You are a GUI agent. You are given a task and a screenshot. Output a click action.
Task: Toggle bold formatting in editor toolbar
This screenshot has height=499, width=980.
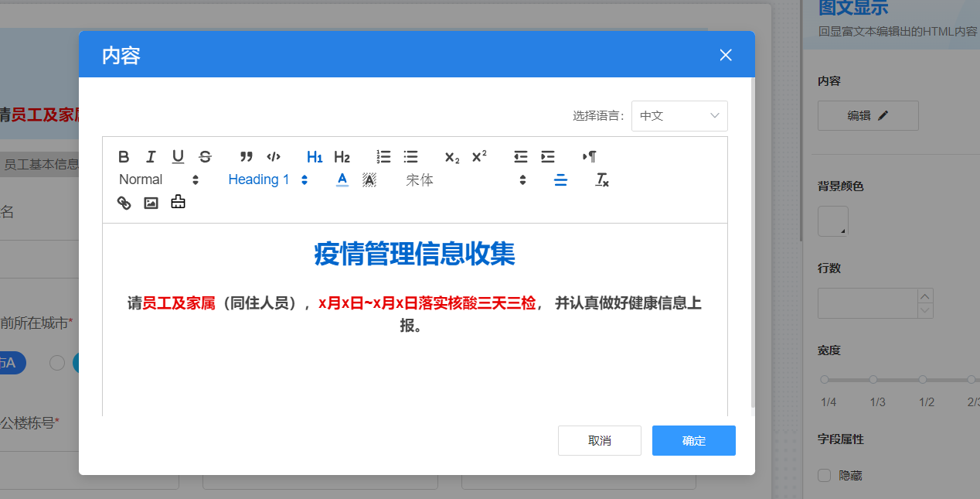click(124, 157)
